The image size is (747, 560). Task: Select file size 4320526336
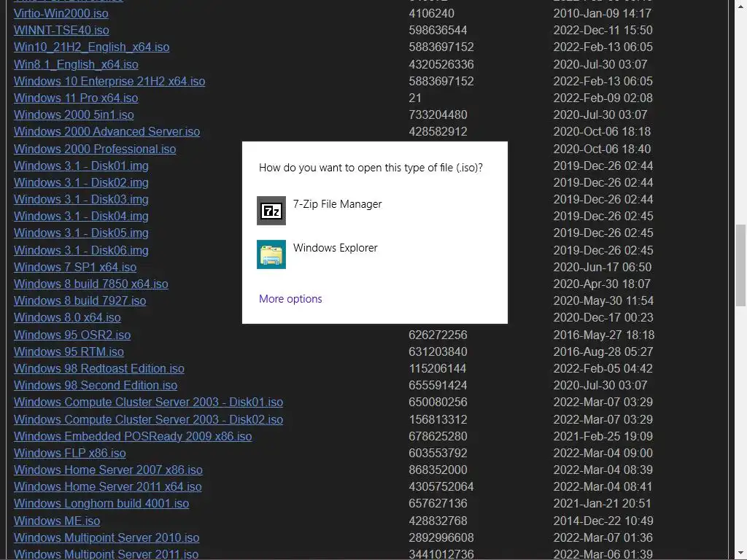pos(441,64)
